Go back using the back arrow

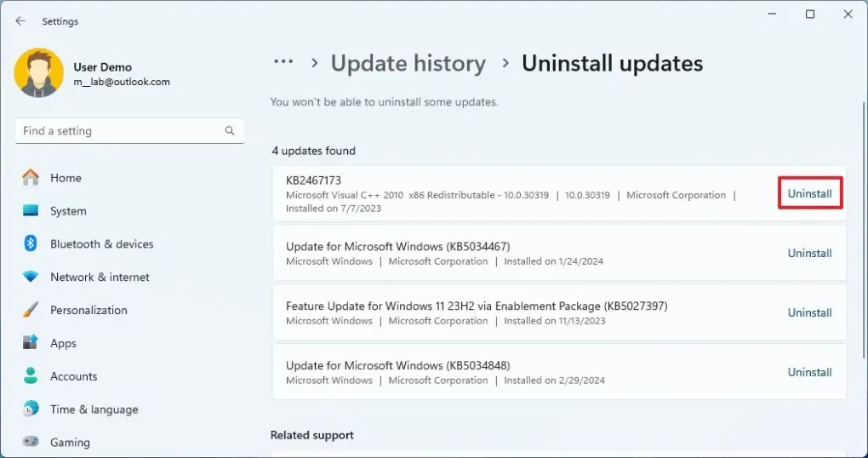tap(20, 21)
